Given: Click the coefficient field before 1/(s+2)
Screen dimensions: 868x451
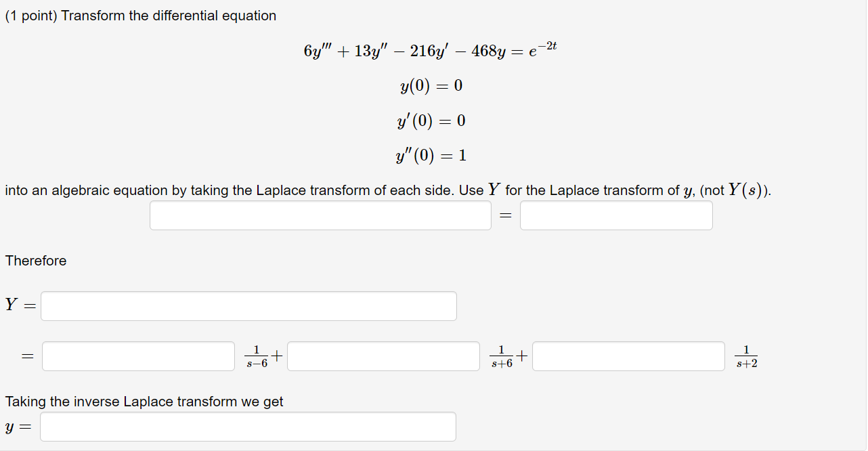Looking at the screenshot, I should click(628, 356).
